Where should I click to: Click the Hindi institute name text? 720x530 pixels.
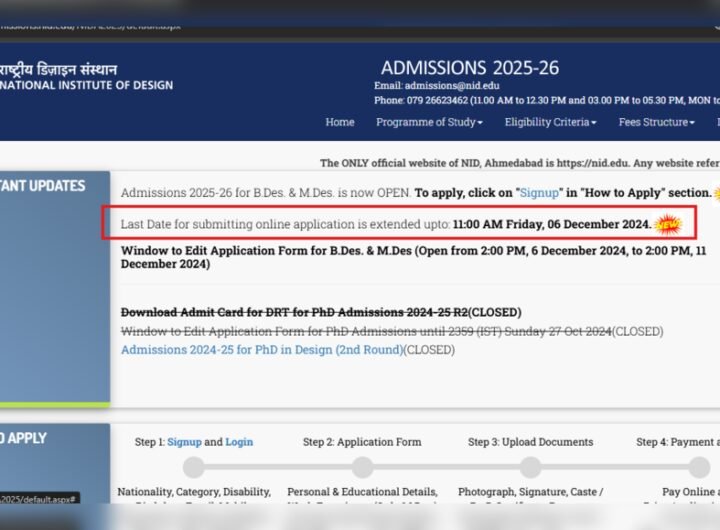pos(58,69)
